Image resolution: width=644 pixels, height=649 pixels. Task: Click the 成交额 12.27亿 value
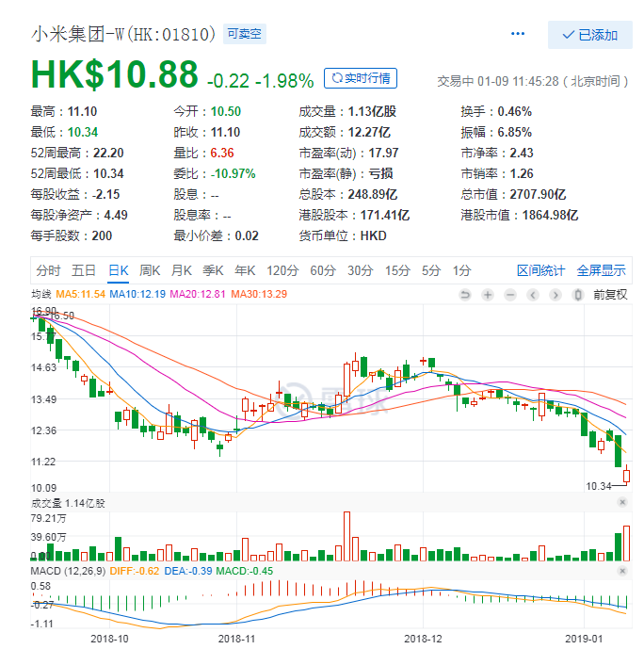[x=369, y=133]
